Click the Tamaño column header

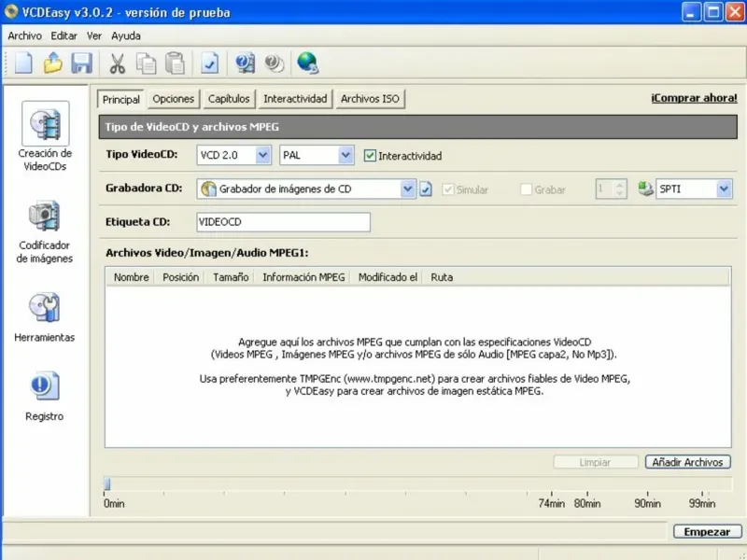click(x=231, y=277)
